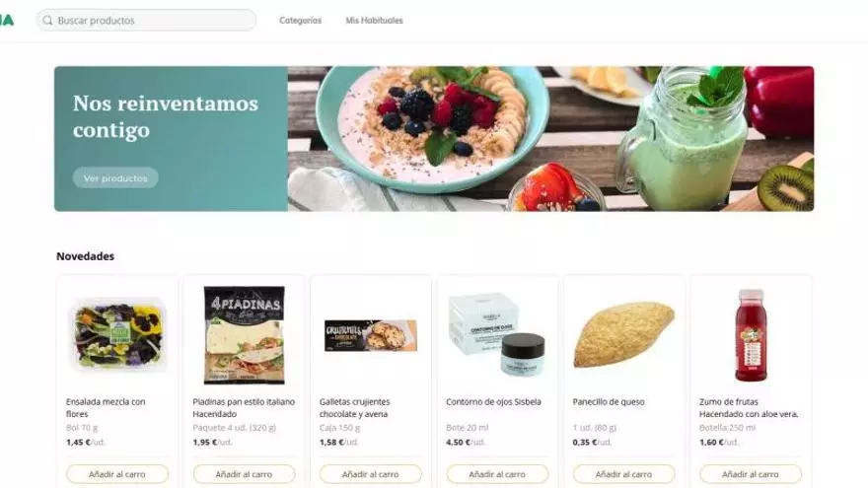Open the chocolate cookies box image
This screenshot has height=488, width=868.
click(370, 335)
